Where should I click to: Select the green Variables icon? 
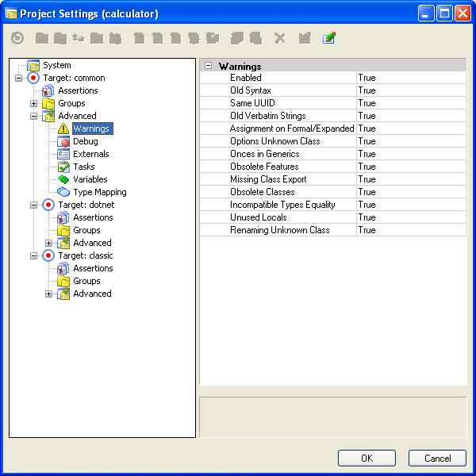(63, 179)
